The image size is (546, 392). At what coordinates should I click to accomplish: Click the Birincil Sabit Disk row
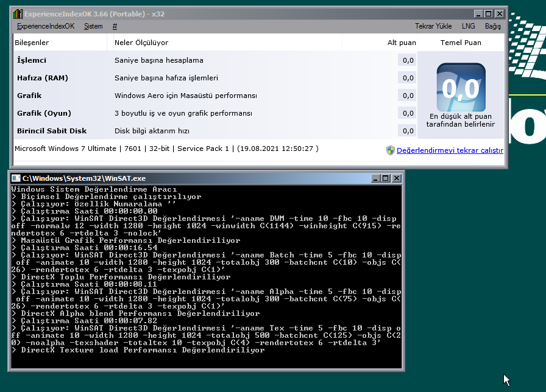pos(215,131)
